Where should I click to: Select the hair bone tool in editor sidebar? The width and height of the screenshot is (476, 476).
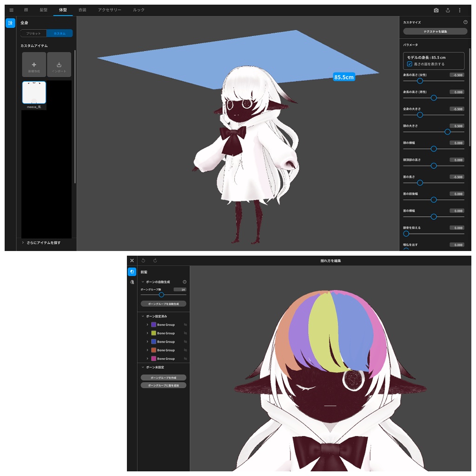(132, 272)
